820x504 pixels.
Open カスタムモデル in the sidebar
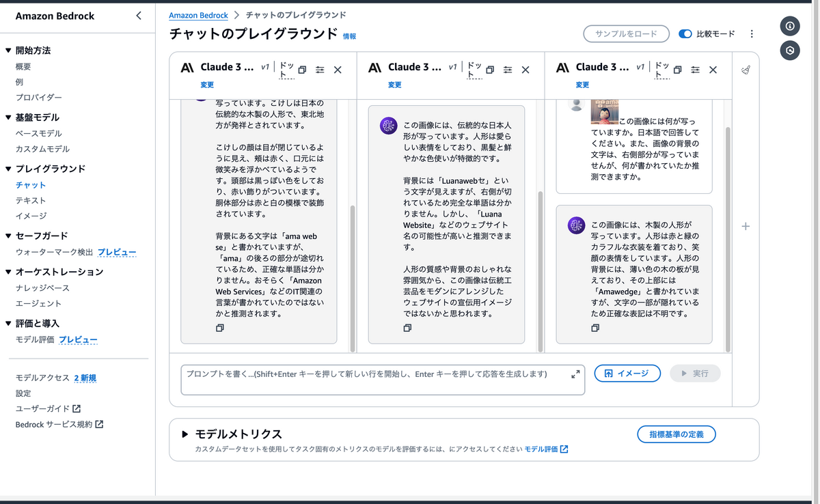42,149
